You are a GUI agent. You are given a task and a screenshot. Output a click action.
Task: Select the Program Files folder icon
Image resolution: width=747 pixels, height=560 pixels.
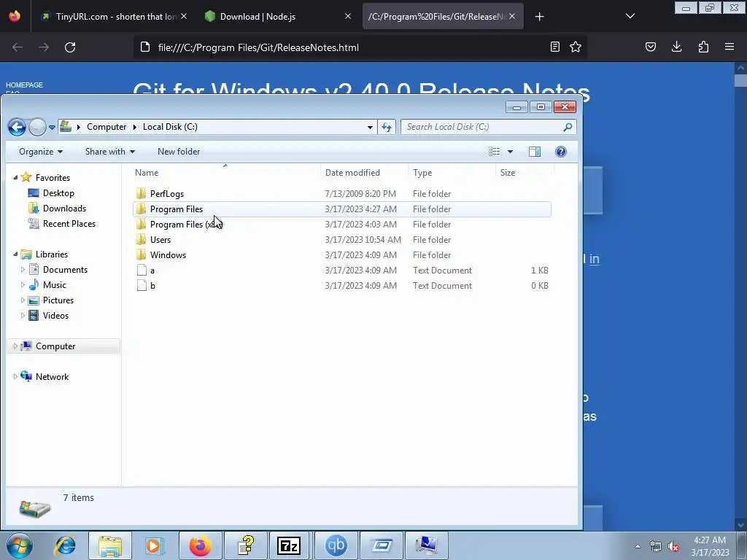(141, 209)
